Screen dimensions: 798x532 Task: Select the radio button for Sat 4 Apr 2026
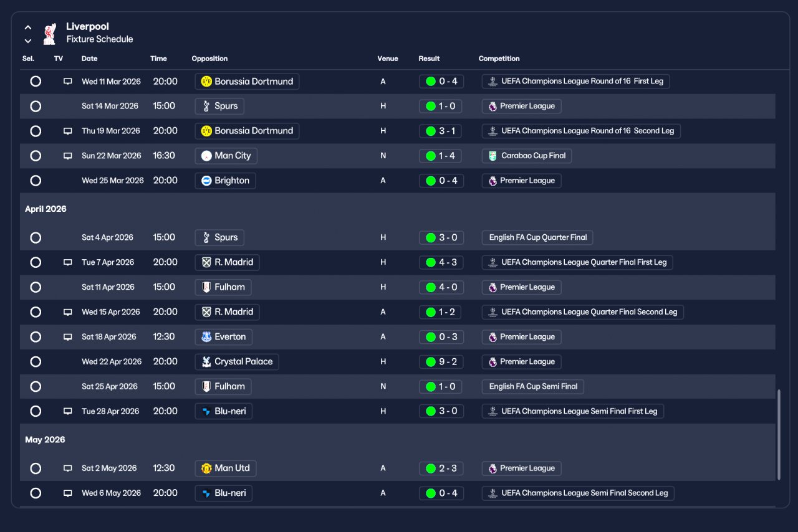[36, 238]
